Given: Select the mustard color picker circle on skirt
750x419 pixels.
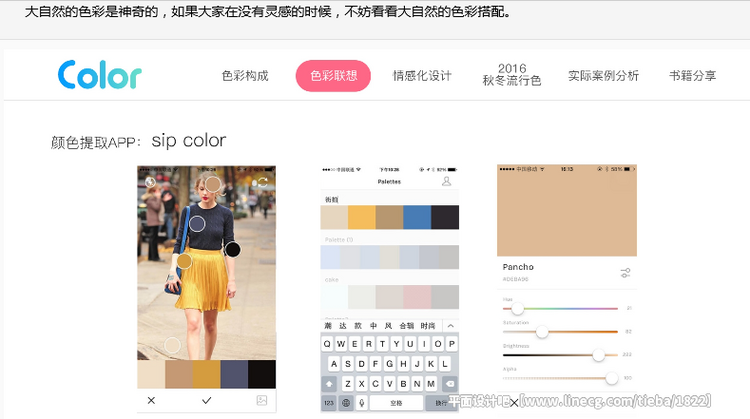Looking at the screenshot, I should click(x=184, y=261).
